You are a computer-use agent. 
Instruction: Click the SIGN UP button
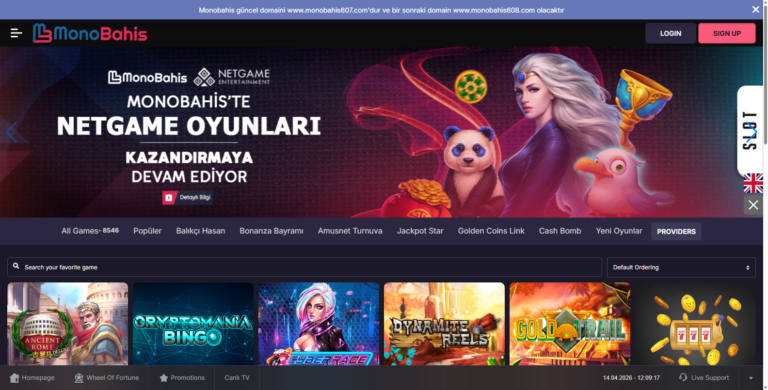727,33
